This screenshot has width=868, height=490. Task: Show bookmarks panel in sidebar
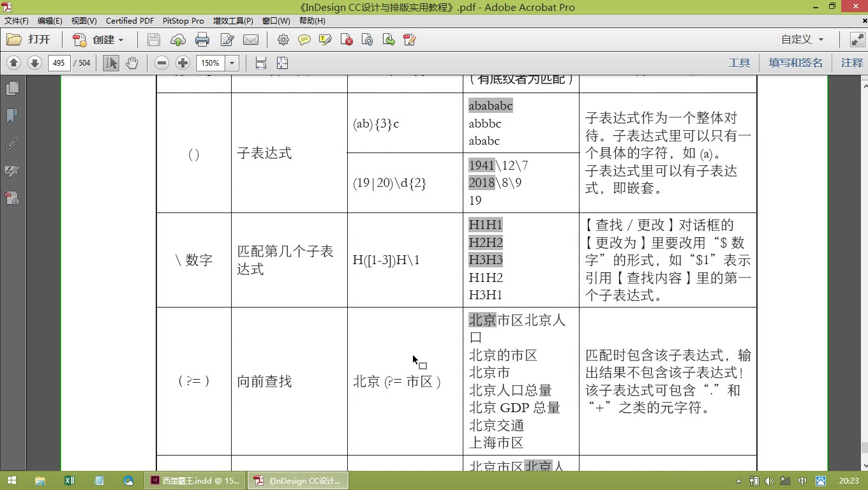click(x=12, y=115)
